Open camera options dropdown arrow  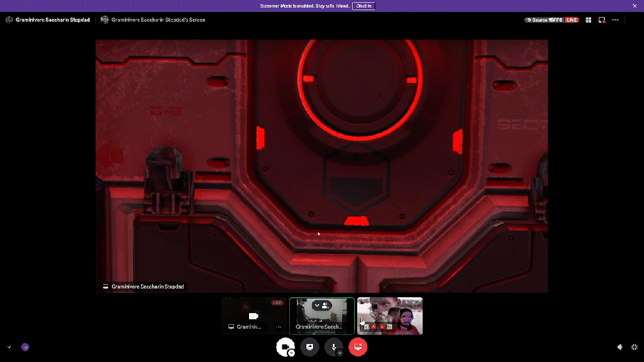coord(291,353)
